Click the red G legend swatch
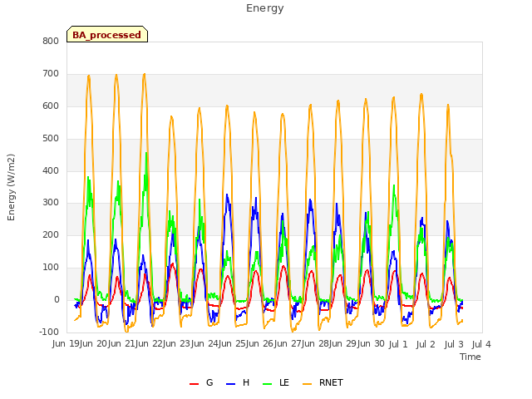Screen dimensions: 532x399 [194, 384]
